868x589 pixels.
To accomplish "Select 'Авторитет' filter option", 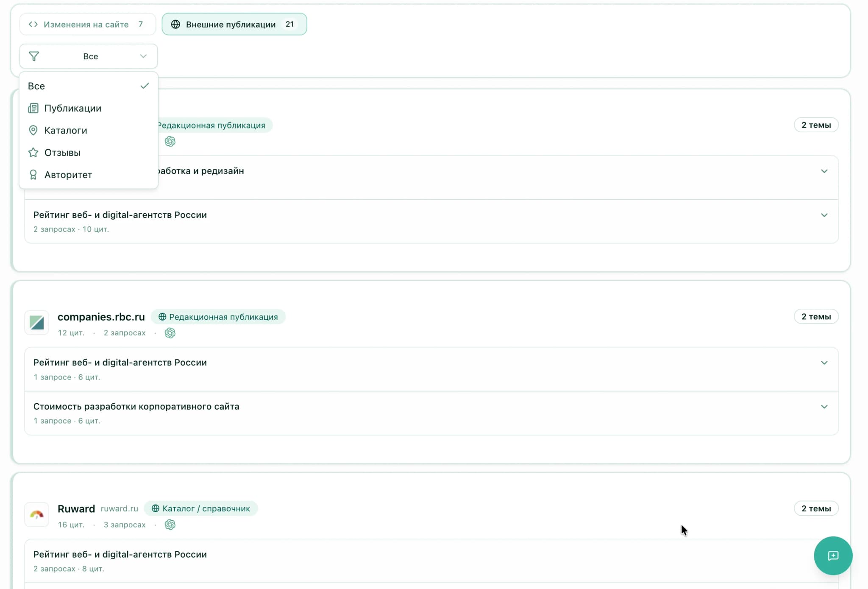I will tap(68, 175).
